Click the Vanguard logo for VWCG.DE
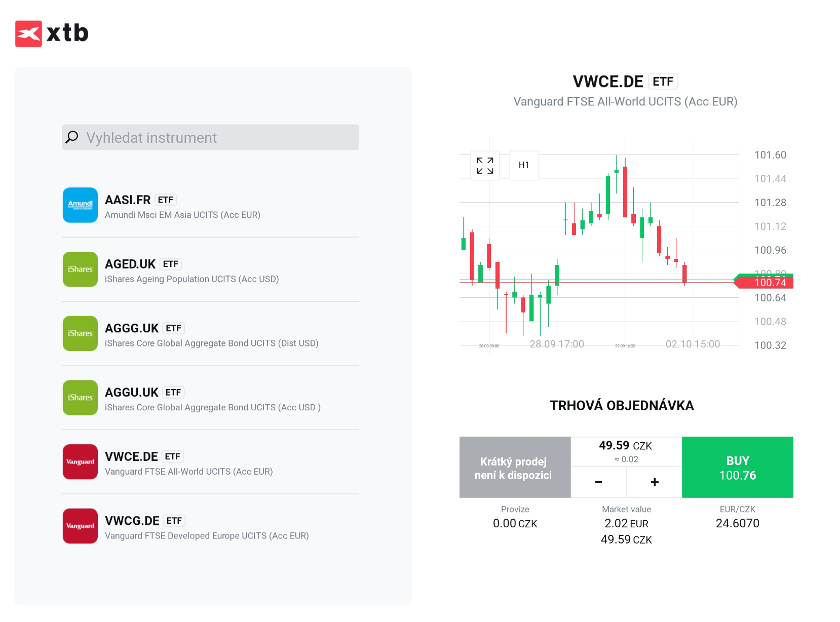Image resolution: width=840 pixels, height=622 pixels. click(x=80, y=526)
